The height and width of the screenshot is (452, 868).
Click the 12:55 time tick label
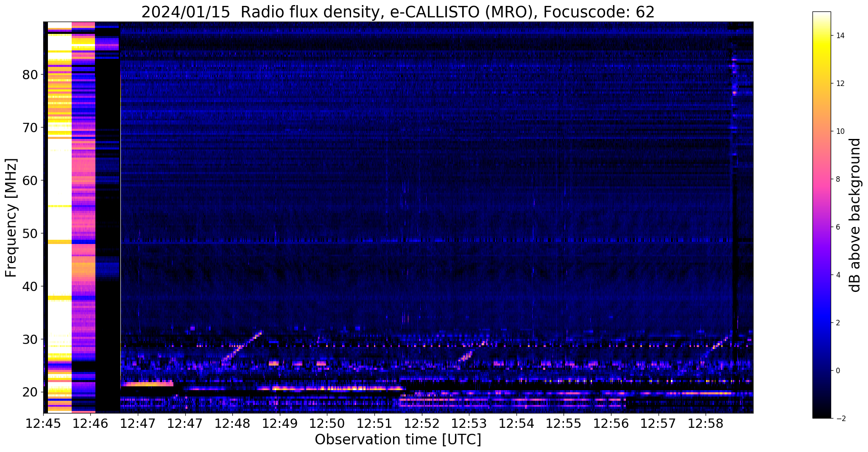click(564, 423)
